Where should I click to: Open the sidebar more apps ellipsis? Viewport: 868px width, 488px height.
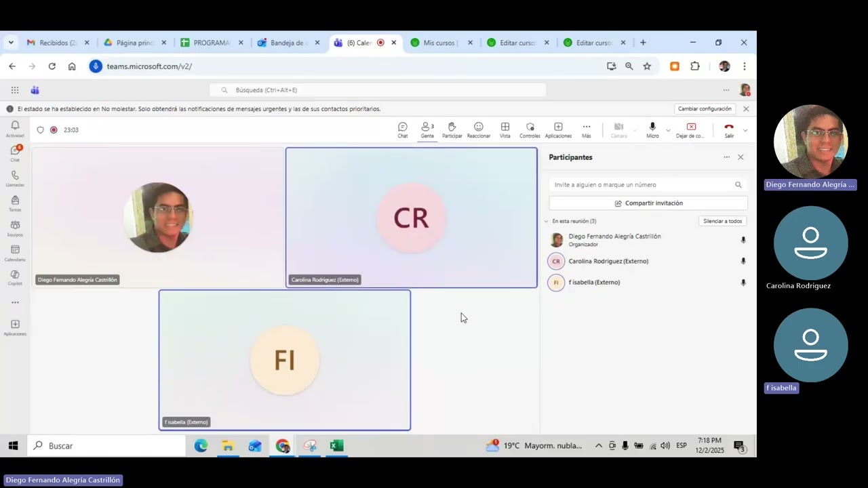coord(15,302)
